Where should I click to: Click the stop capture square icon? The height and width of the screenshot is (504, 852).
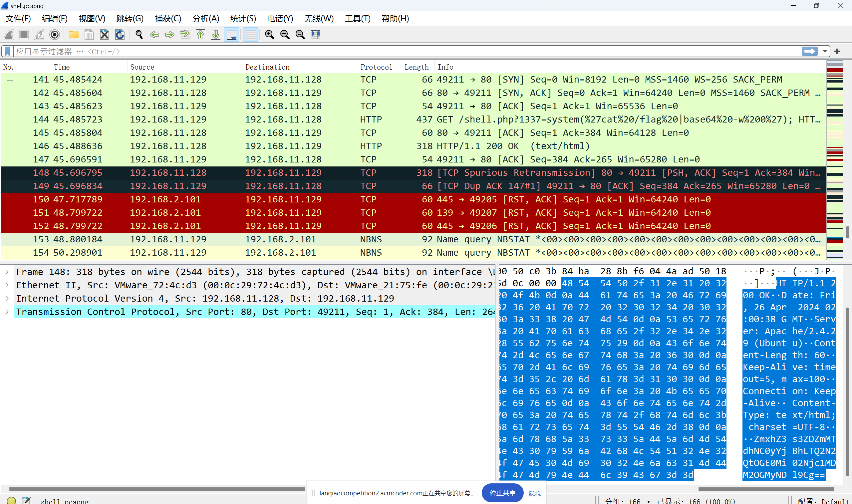click(24, 34)
